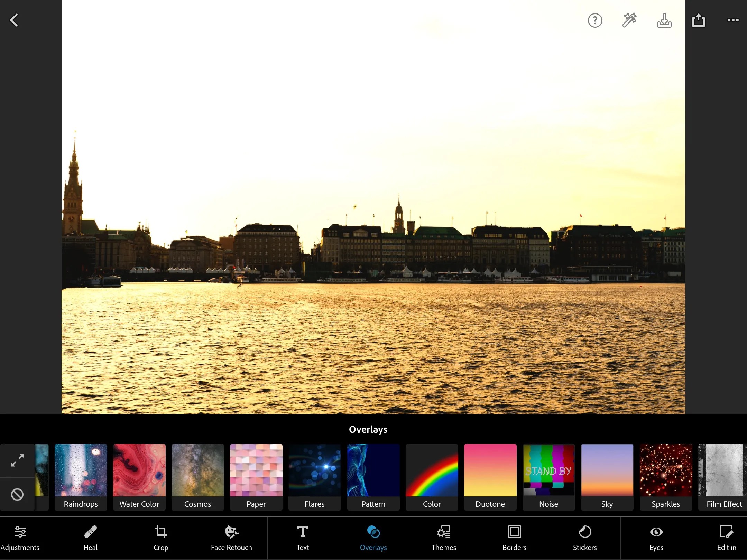Open the Borders tab
The width and height of the screenshot is (747, 560).
(x=514, y=538)
